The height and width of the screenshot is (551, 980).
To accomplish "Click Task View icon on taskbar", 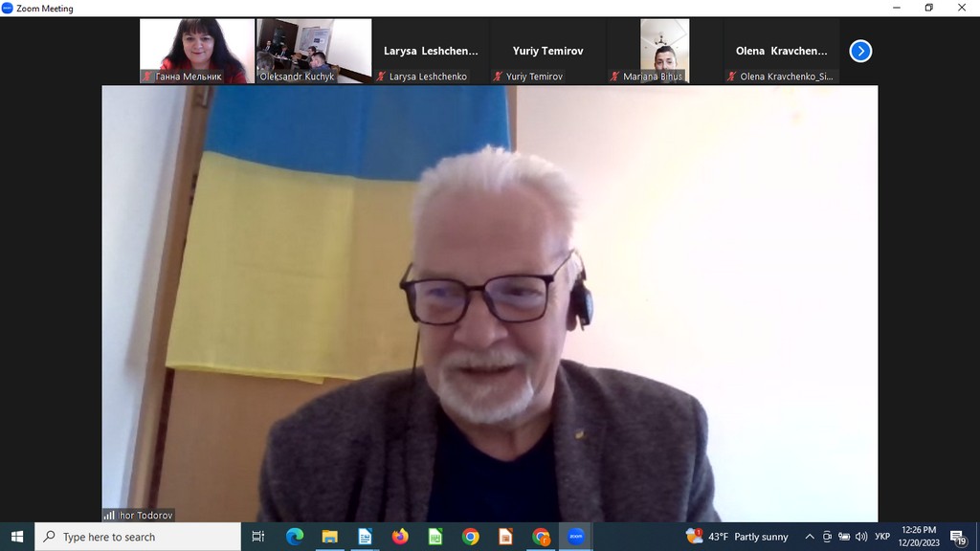I will (x=258, y=537).
